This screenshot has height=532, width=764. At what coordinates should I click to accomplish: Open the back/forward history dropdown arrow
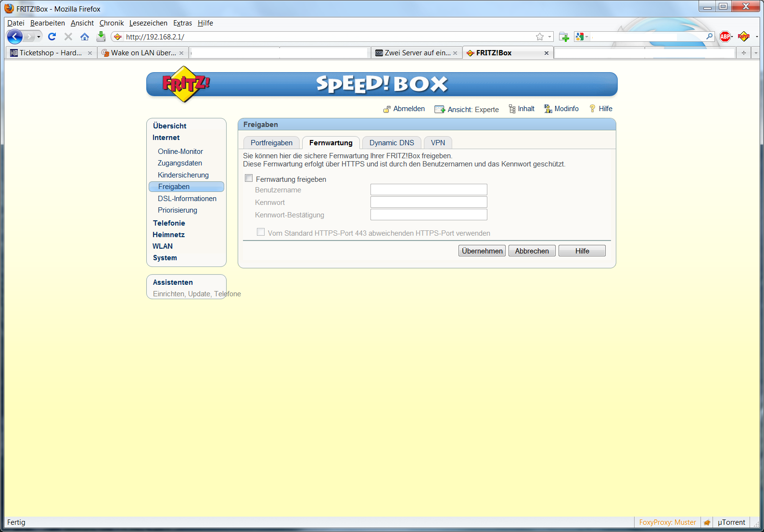(x=39, y=37)
